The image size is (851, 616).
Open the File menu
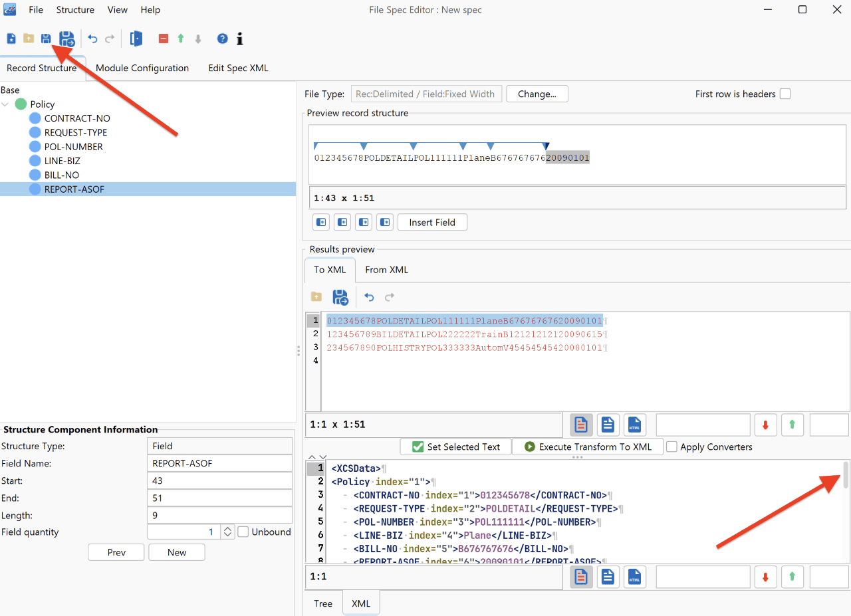click(36, 10)
